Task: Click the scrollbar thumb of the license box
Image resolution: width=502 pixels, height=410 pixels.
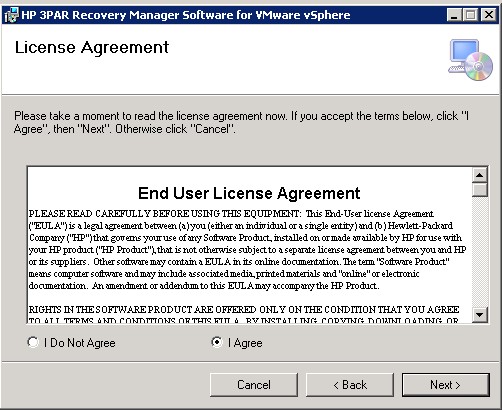Action: [x=480, y=190]
